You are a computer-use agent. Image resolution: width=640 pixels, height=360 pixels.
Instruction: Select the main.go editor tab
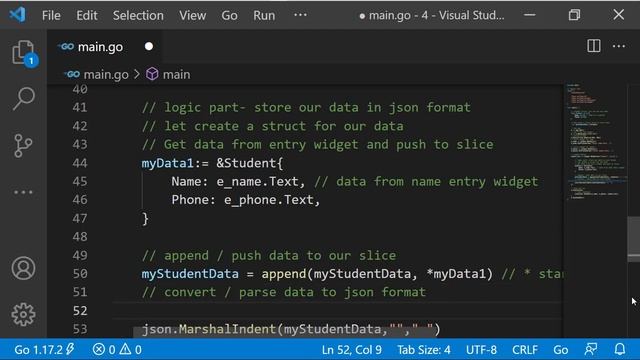(104, 47)
